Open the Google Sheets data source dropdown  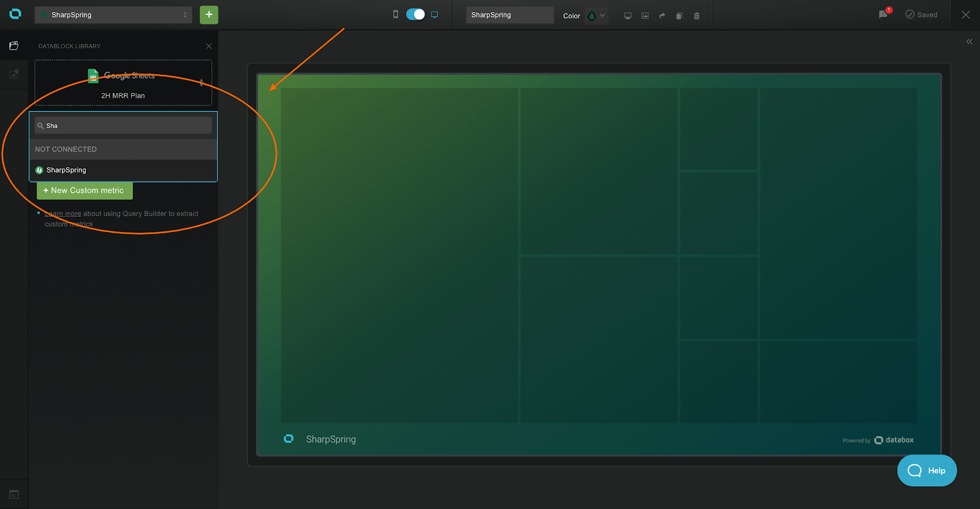(x=123, y=83)
